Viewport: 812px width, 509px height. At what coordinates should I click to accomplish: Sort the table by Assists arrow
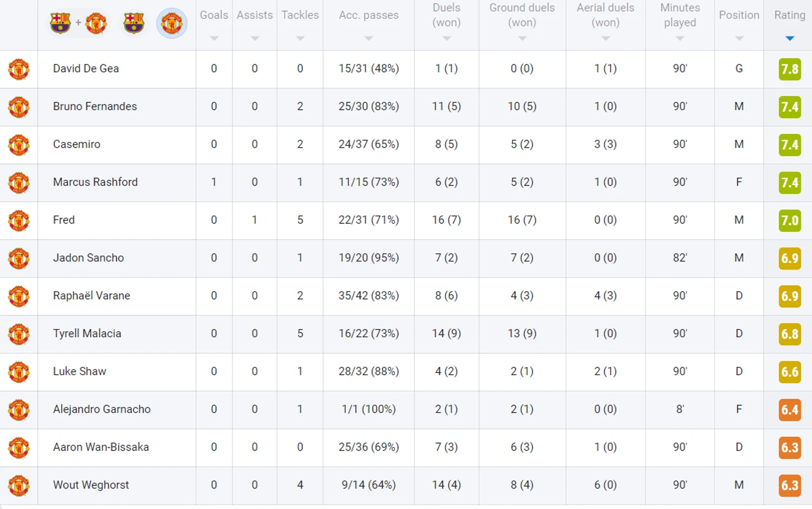255,38
